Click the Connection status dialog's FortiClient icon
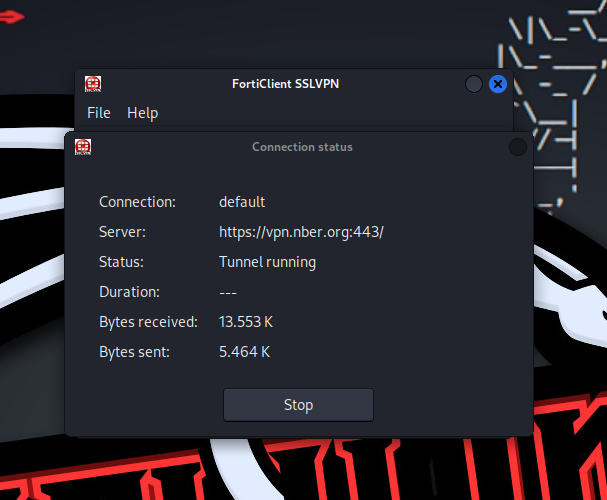This screenshot has height=500, width=607. [83, 147]
